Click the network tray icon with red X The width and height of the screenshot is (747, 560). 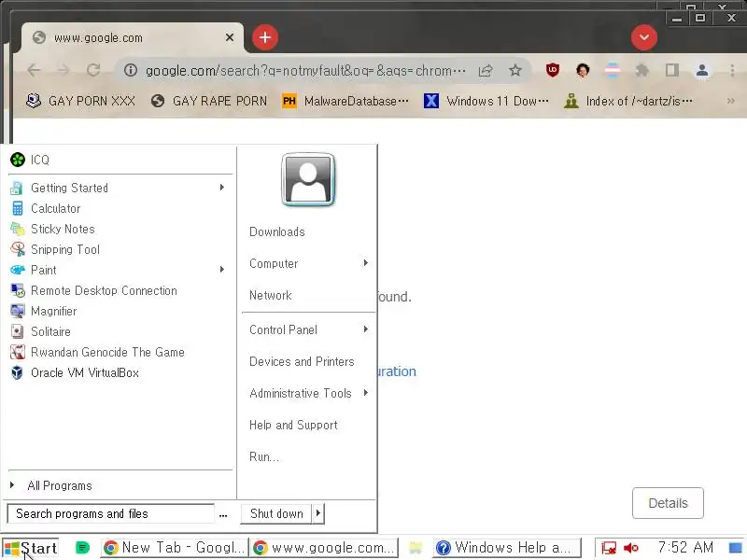click(609, 548)
